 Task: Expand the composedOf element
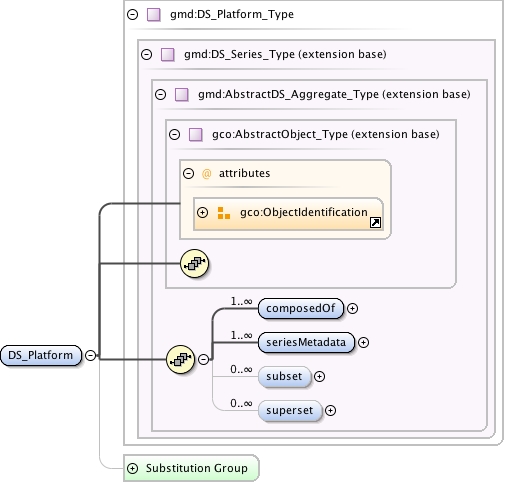[x=352, y=309]
